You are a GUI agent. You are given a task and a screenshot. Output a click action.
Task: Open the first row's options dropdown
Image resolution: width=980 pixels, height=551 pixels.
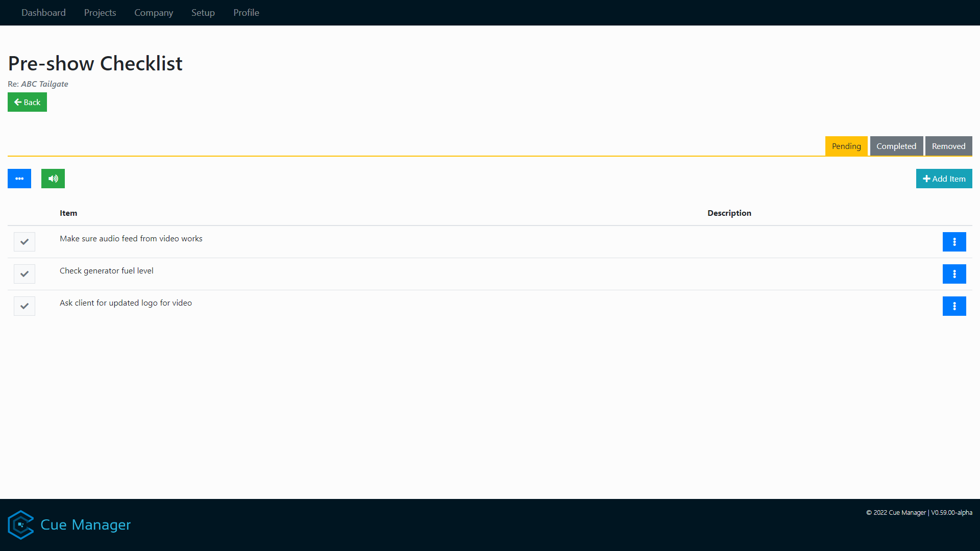tap(954, 241)
